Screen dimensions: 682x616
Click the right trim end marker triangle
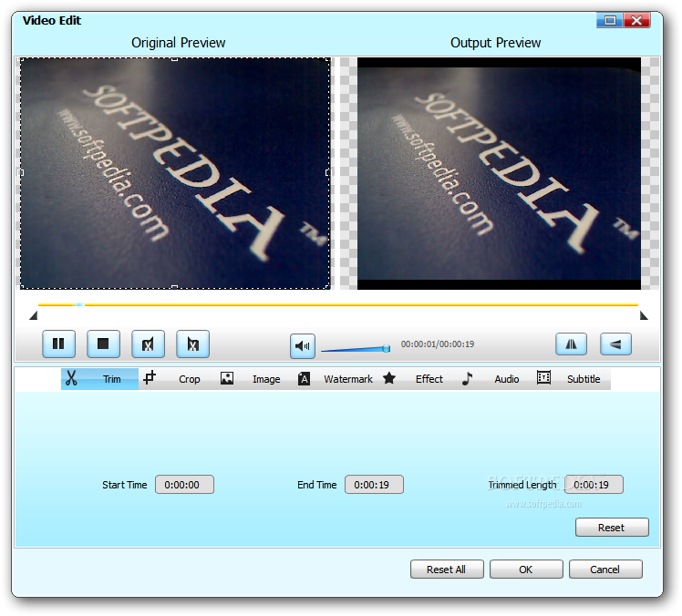[644, 315]
